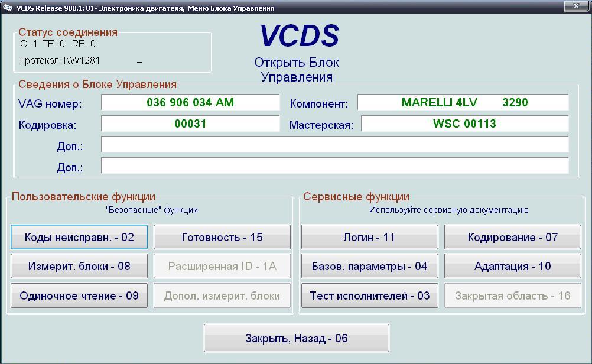This screenshot has width=592, height=364.
Task: Click the second empty Доп. field
Action: click(335, 166)
